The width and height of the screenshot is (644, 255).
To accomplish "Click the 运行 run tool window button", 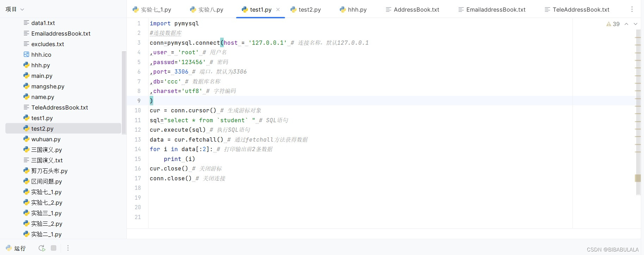I will tap(16, 248).
